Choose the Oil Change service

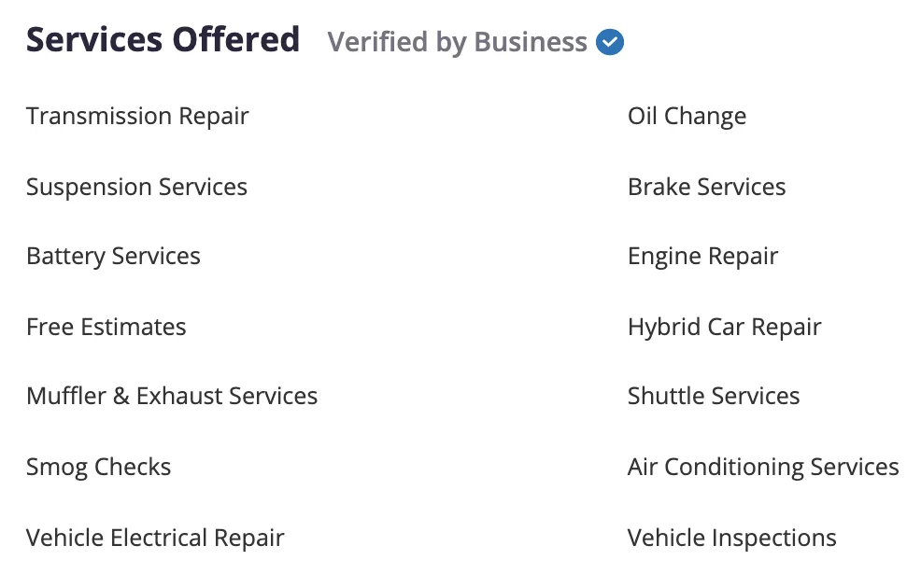coord(687,116)
